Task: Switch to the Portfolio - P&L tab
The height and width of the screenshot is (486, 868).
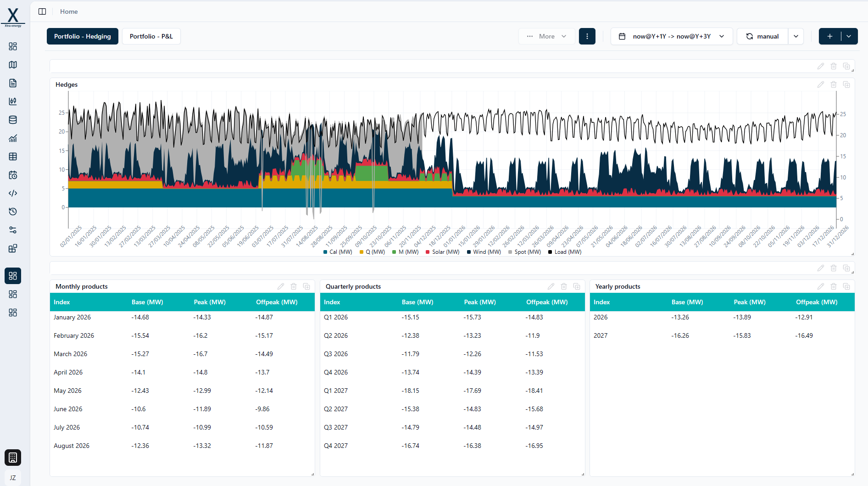Action: [x=151, y=36]
